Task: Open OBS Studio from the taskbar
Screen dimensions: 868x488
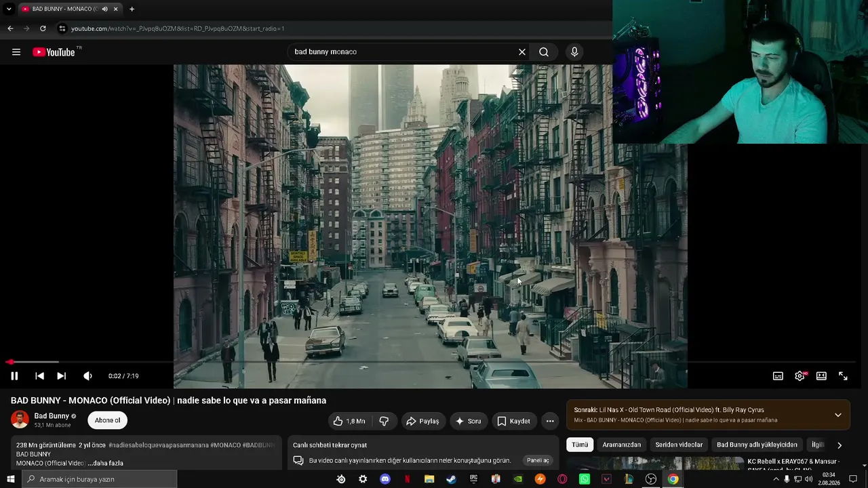Action: (x=651, y=479)
